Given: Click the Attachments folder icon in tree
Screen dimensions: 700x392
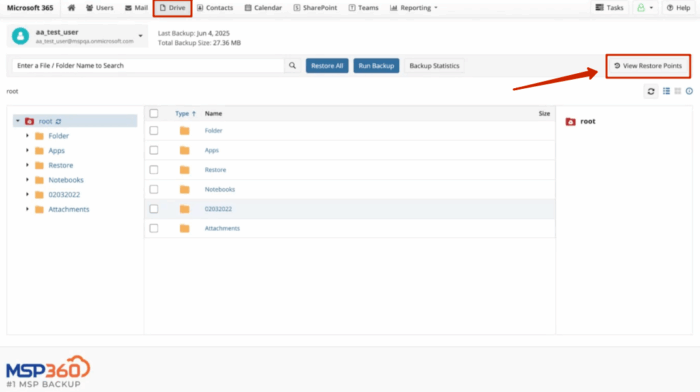Looking at the screenshot, I should (x=39, y=209).
